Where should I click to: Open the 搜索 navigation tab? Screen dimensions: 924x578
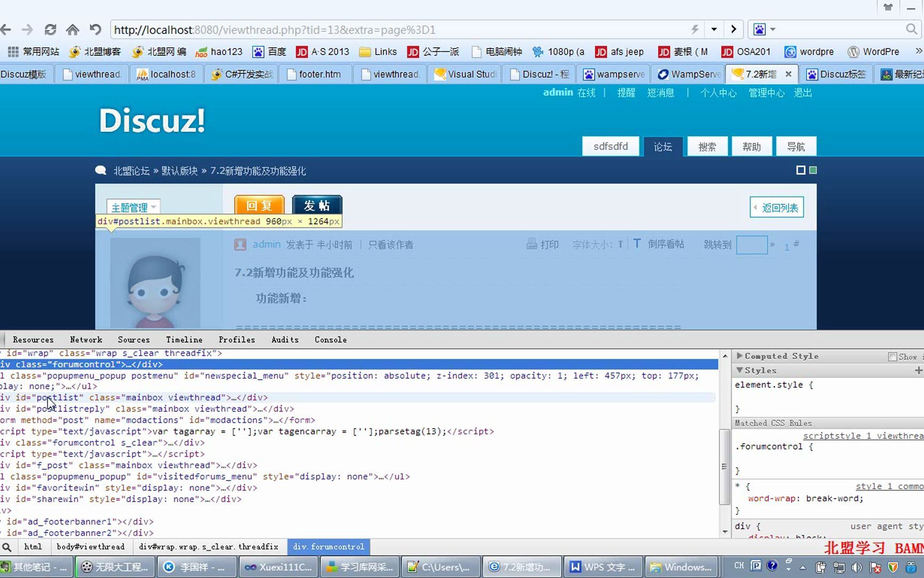click(707, 147)
